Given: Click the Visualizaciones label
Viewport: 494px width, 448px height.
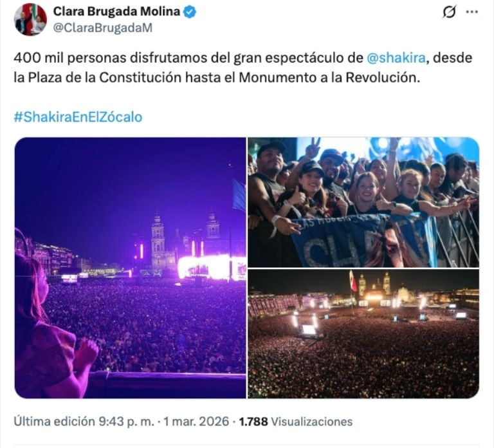Looking at the screenshot, I should [311, 422].
